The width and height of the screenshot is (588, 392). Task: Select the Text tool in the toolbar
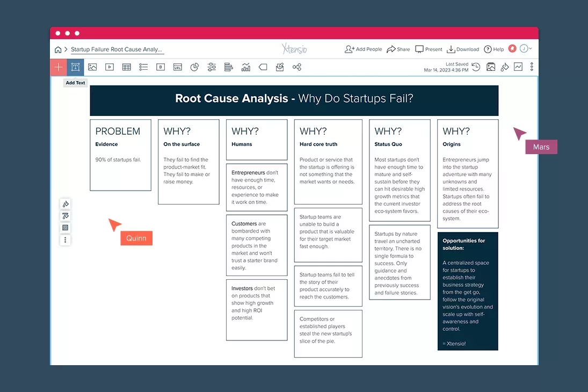75,67
